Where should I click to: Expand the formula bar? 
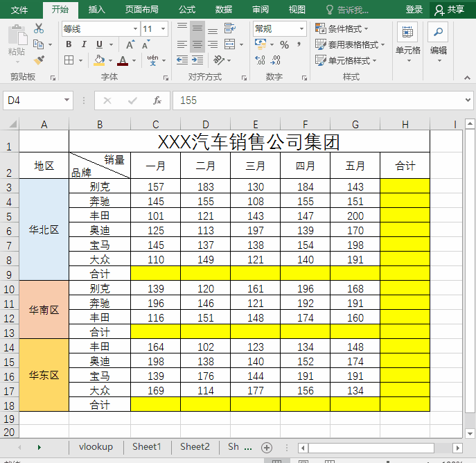(468, 100)
